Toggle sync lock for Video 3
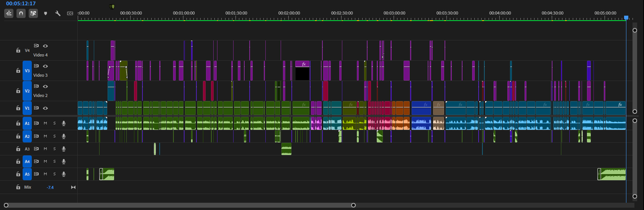The height and width of the screenshot is (210, 644). pyautogui.click(x=37, y=66)
